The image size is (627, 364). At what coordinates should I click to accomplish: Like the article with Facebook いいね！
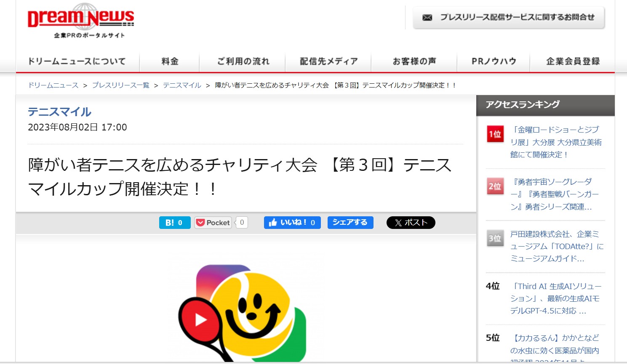pos(292,223)
